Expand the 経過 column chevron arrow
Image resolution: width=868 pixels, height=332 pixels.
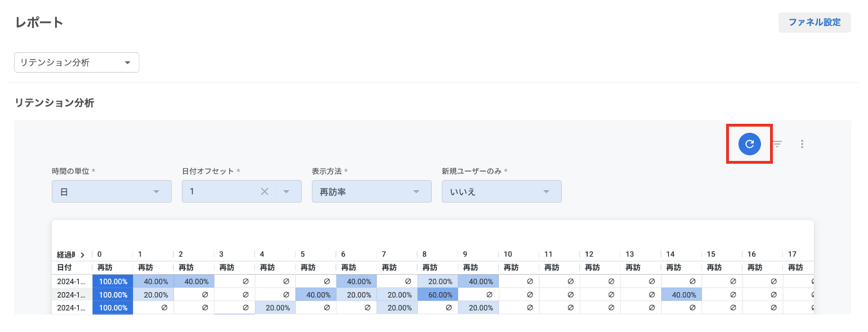(x=82, y=254)
